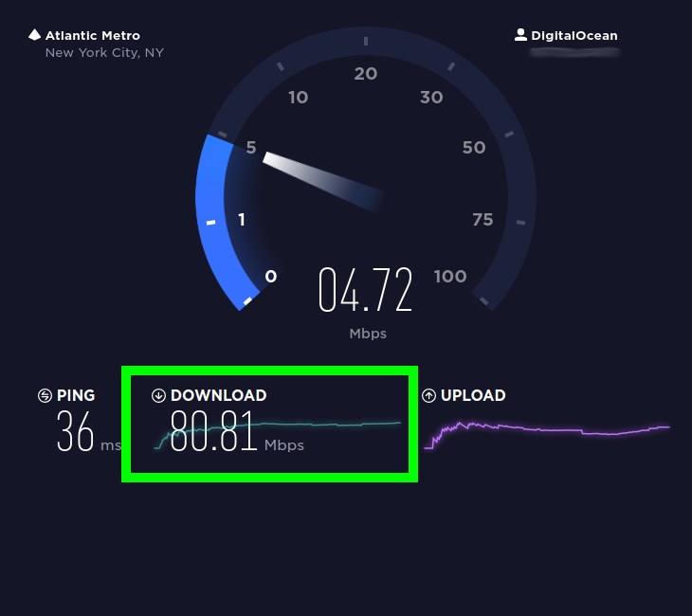The height and width of the screenshot is (616, 692).
Task: Click the purple upload speed graph
Action: click(547, 435)
